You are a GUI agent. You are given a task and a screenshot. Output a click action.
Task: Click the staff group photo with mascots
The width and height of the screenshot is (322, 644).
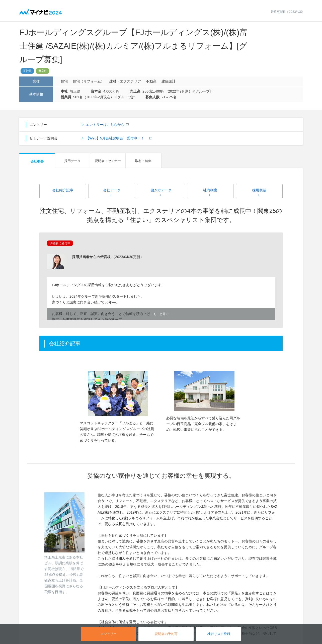click(118, 394)
